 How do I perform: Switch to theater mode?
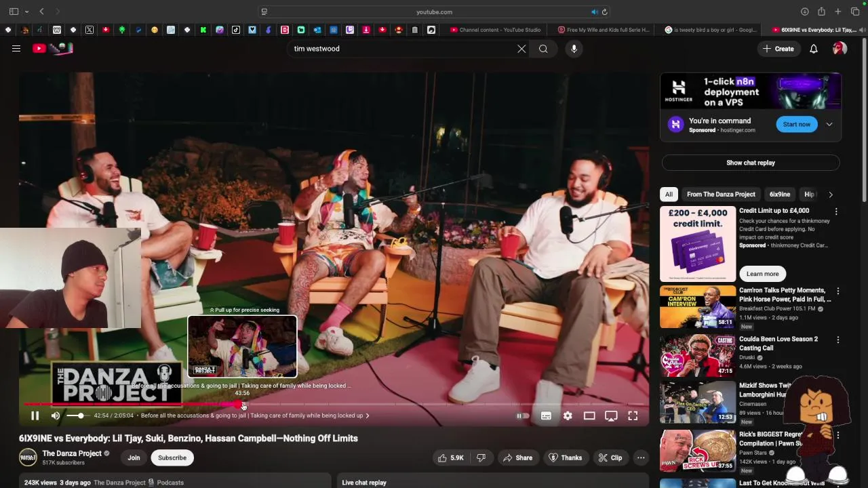pyautogui.click(x=589, y=415)
